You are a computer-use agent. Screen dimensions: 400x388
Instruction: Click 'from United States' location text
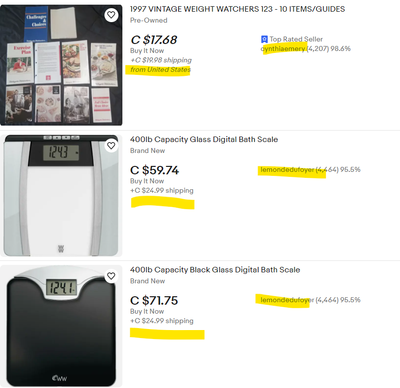coord(160,69)
